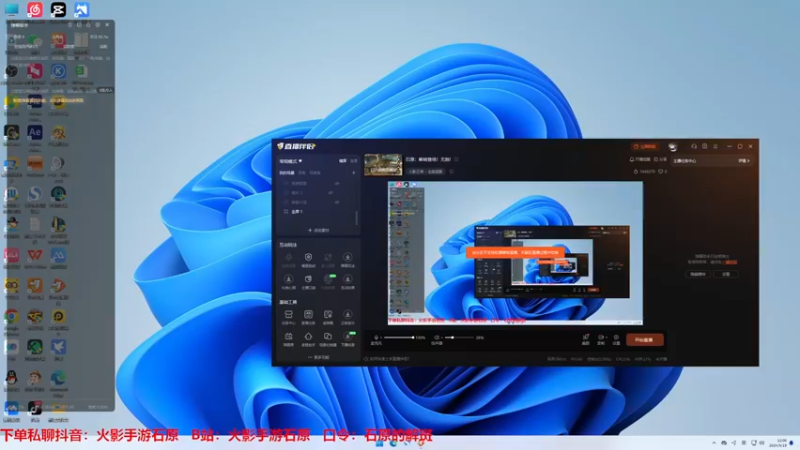Switch to the 我的场景 scenes tab
Screen dimensions: 800x450
(286, 172)
